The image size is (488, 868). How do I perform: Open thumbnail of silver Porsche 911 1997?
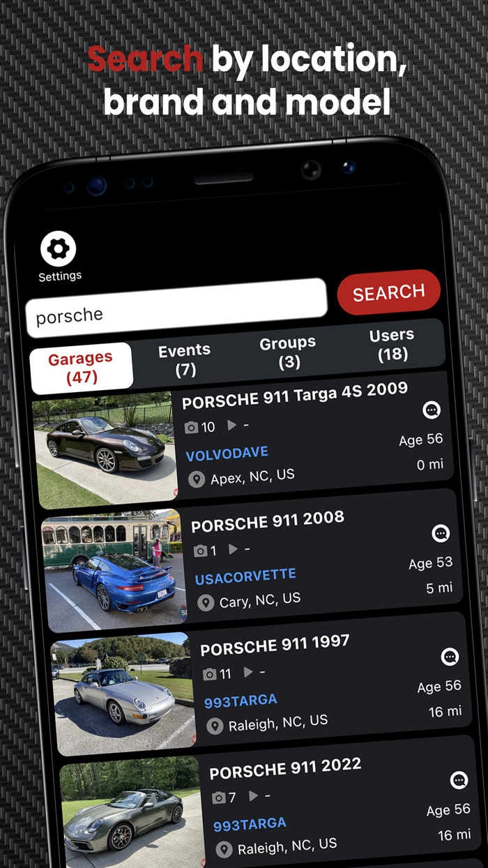(x=124, y=695)
